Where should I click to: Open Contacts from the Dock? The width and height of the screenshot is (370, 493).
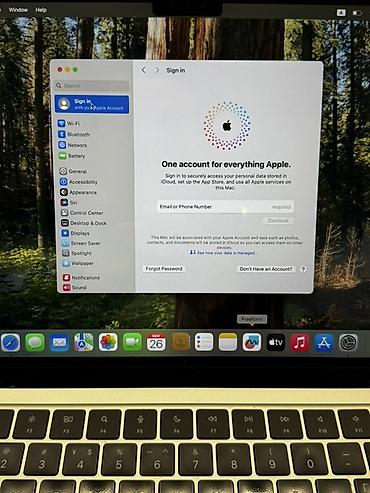[x=180, y=342]
